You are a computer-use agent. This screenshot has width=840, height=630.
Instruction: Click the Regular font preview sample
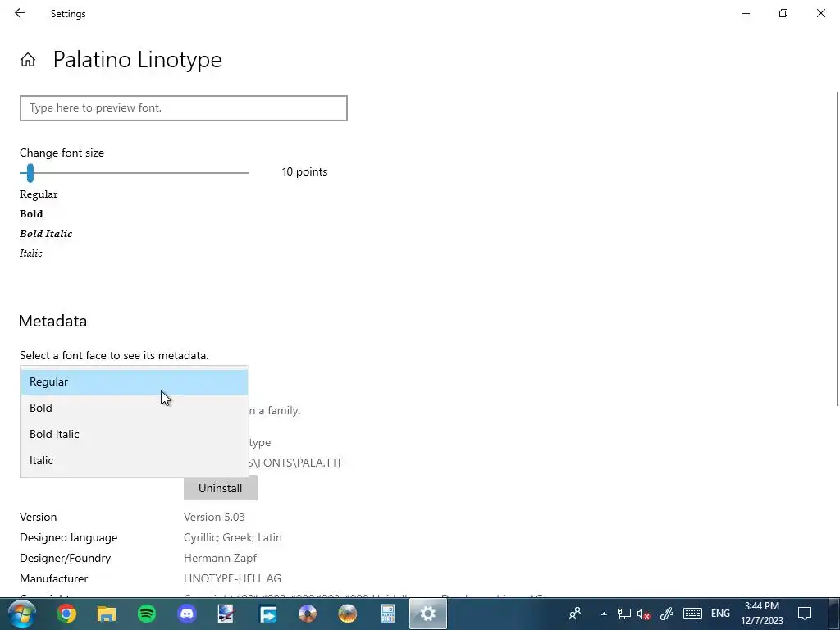click(39, 194)
